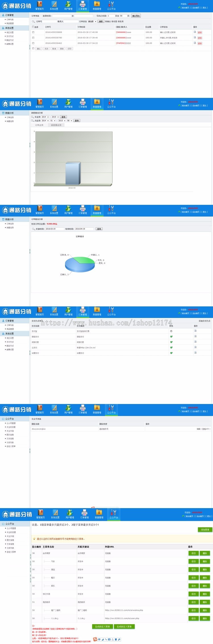The width and height of the screenshot is (213, 644).
Task: Click view icon for order 20161459330462
Action: coord(195,43)
